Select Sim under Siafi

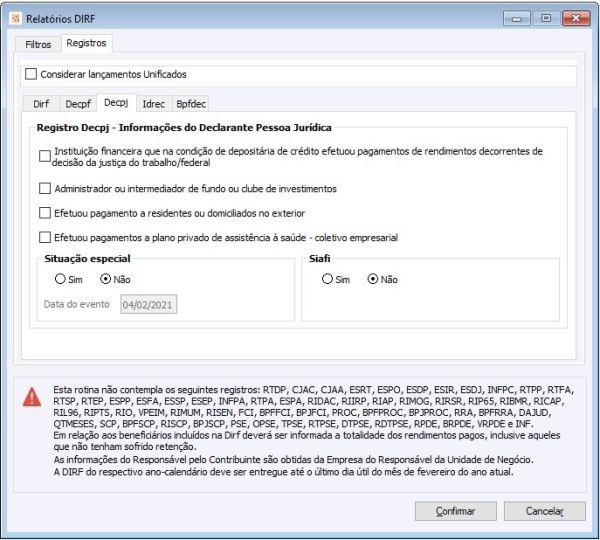327,279
